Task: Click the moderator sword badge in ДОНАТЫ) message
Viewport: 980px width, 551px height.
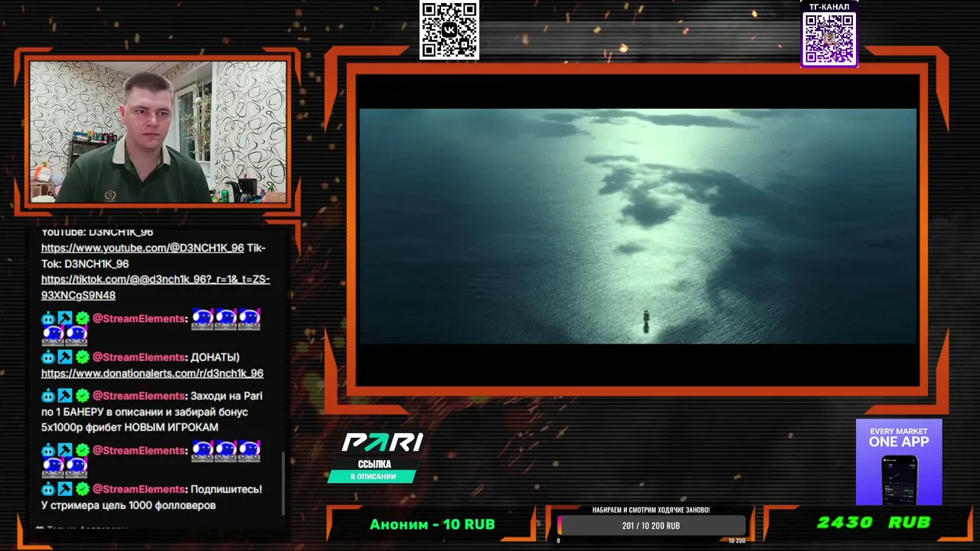Action: click(x=65, y=357)
